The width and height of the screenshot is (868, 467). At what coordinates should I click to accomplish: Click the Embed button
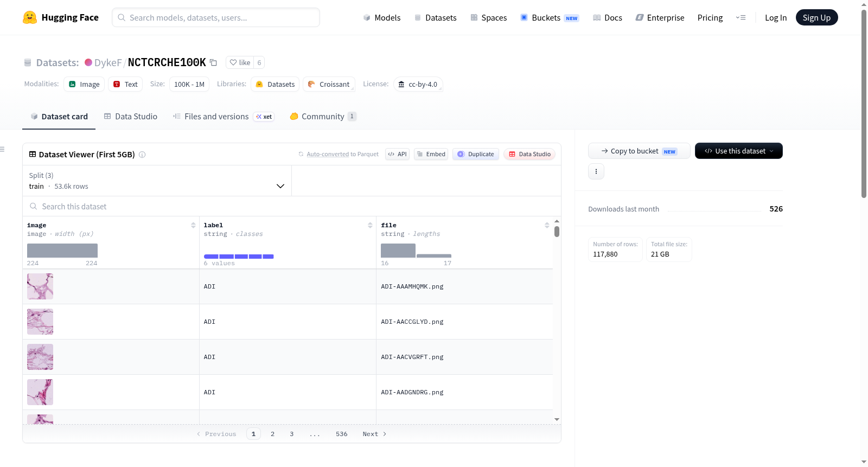click(431, 154)
